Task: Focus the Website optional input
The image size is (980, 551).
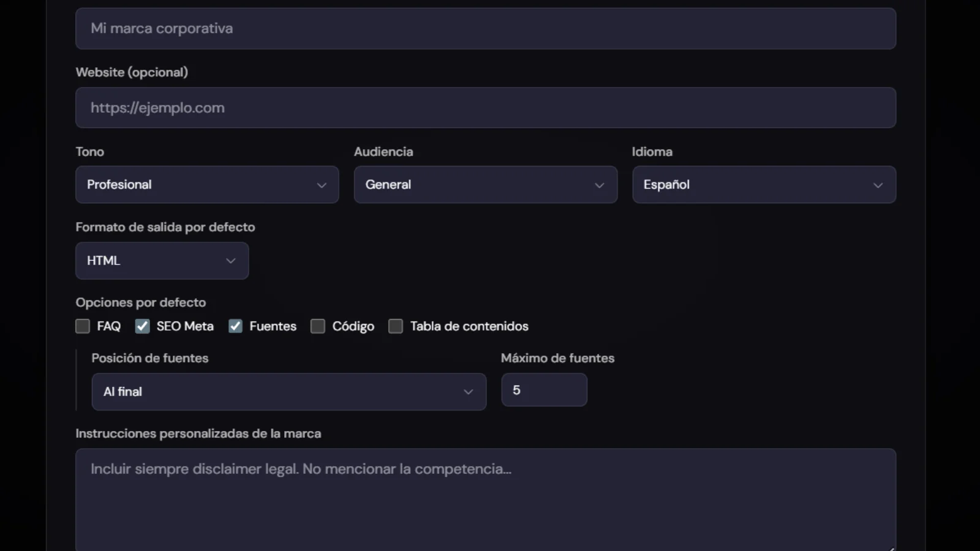Action: (x=485, y=107)
